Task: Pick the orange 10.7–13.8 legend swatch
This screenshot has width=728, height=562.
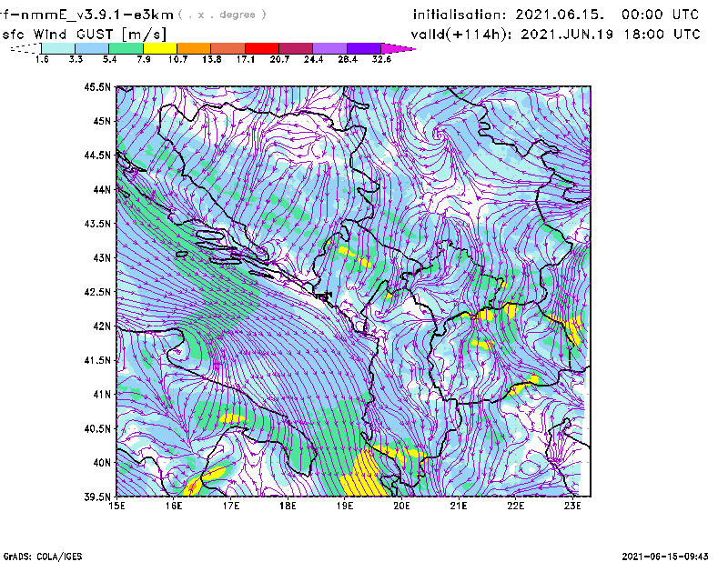Action: coord(194,48)
